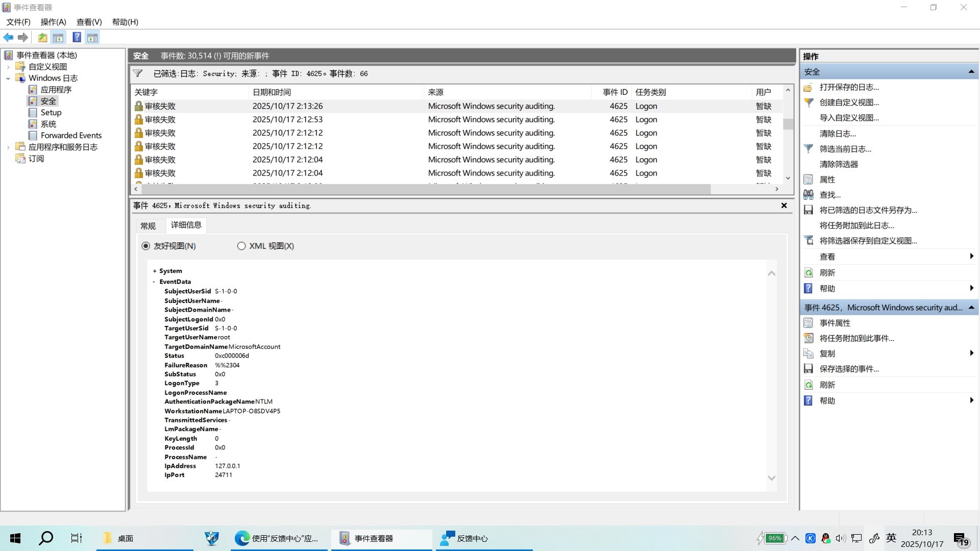
Task: Expand the System node in event details
Action: click(155, 271)
